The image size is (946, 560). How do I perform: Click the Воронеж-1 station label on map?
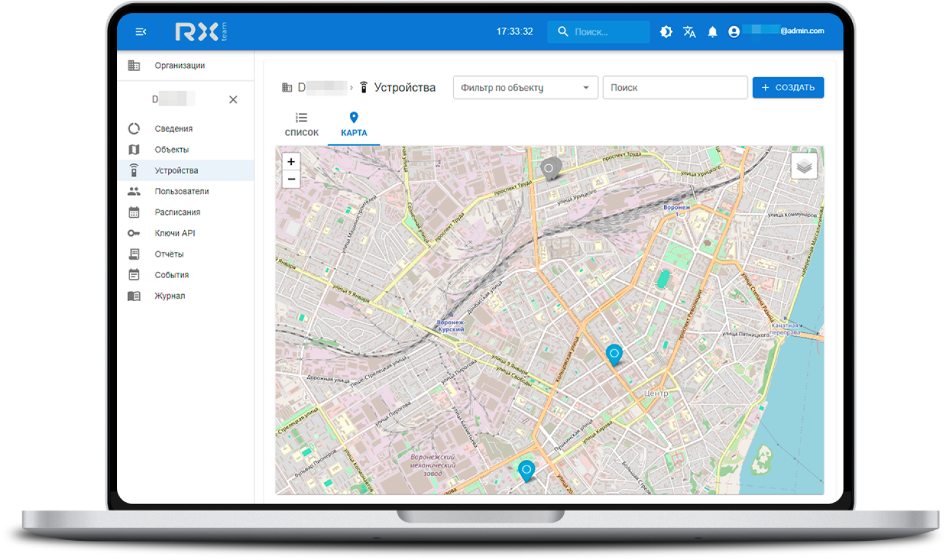point(677,210)
